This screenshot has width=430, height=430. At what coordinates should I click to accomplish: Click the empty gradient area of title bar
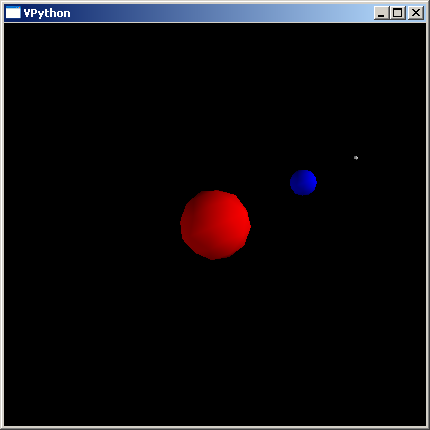pos(220,13)
